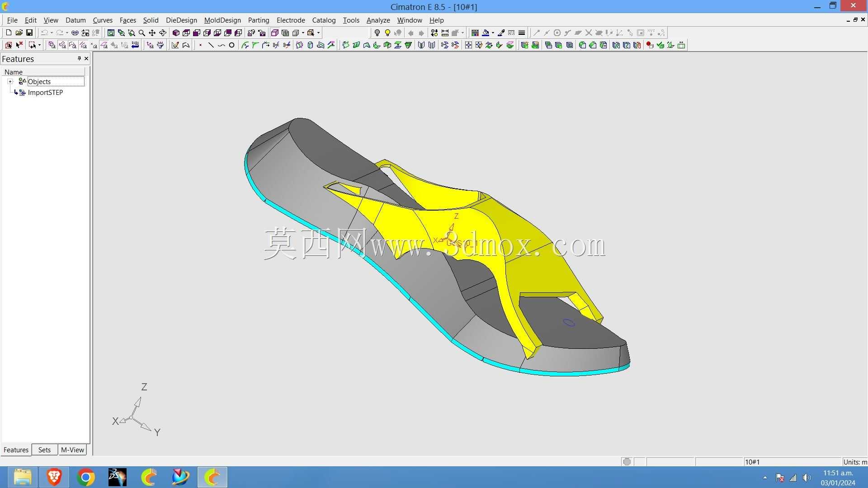The width and height of the screenshot is (868, 488).
Task: Activate the Rotate view tool
Action: coord(163,33)
